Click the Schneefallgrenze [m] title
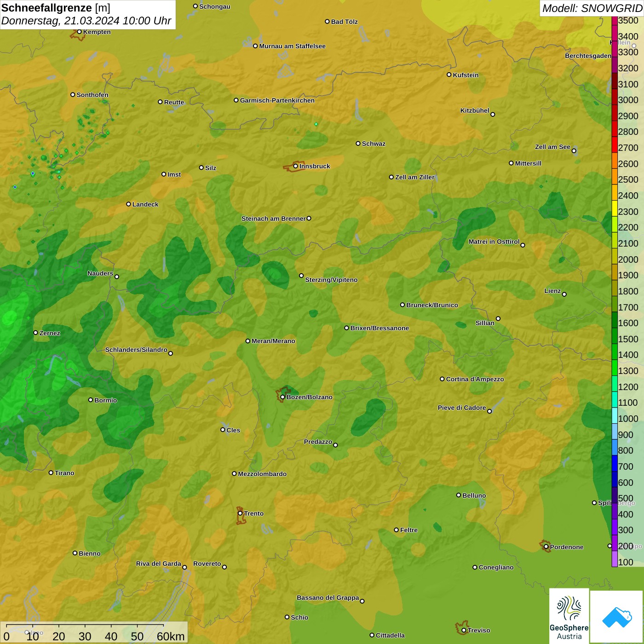This screenshot has width=644, height=644. 56,8
